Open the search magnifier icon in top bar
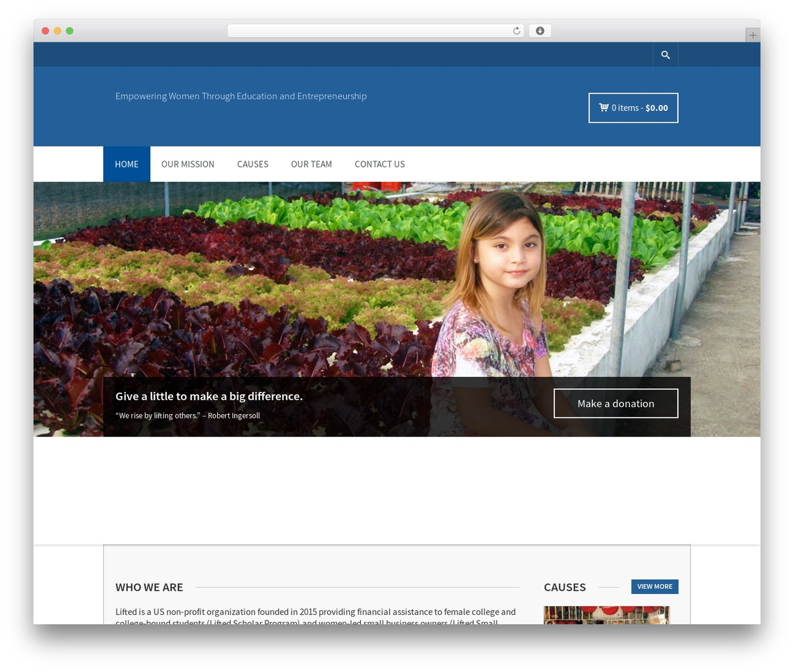 (665, 55)
